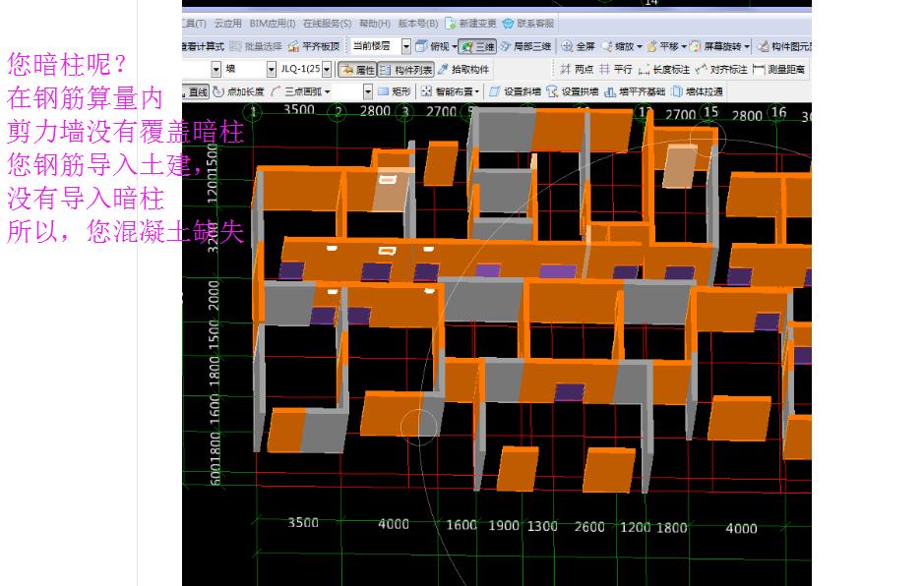
Task: Click the 平行 axis icon
Action: coord(605,69)
